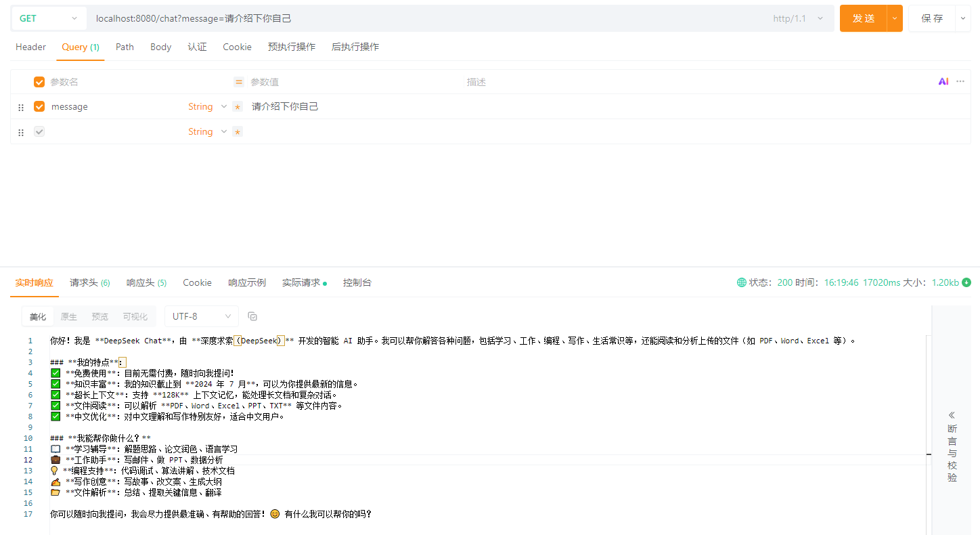This screenshot has height=535, width=980.
Task: Click the equals icon beside 参数值
Action: [239, 82]
